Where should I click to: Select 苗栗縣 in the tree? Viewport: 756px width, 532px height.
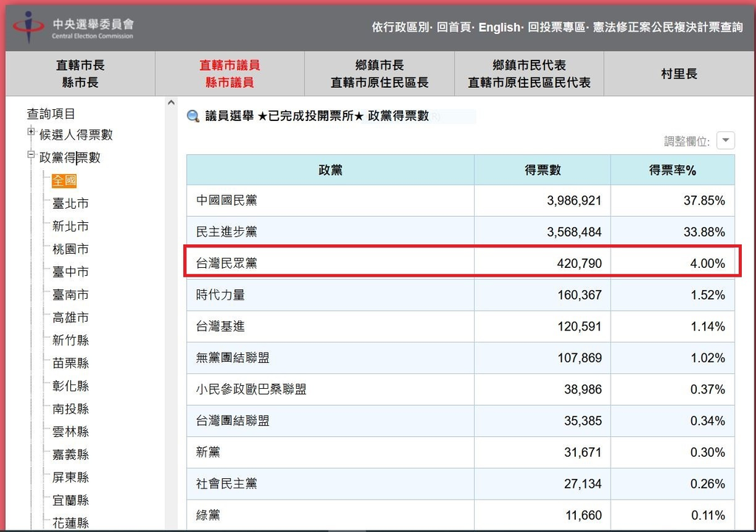pos(70,363)
